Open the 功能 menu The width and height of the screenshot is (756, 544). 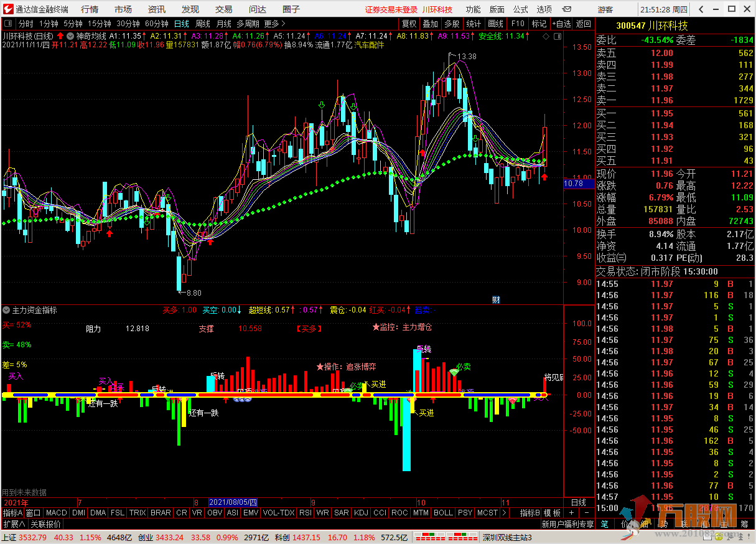(x=473, y=9)
